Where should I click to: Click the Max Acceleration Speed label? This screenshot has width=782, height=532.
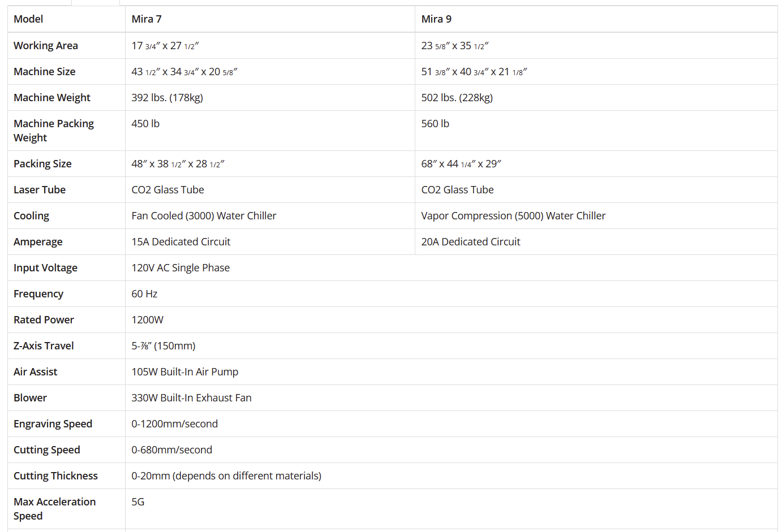click(54, 509)
